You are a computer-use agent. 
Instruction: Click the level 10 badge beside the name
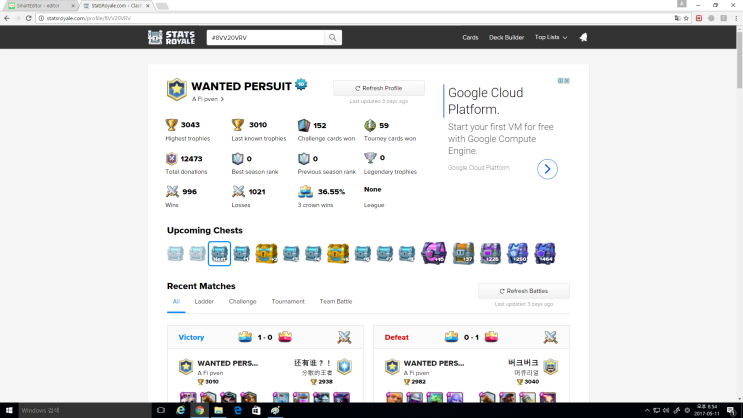(x=301, y=85)
